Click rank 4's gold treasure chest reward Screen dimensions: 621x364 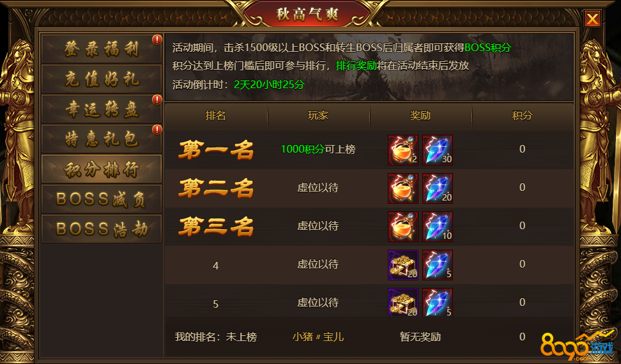[x=402, y=265]
